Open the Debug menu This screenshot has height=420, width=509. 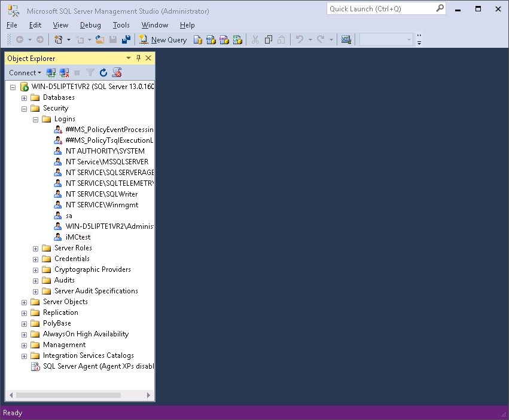pyautogui.click(x=90, y=25)
